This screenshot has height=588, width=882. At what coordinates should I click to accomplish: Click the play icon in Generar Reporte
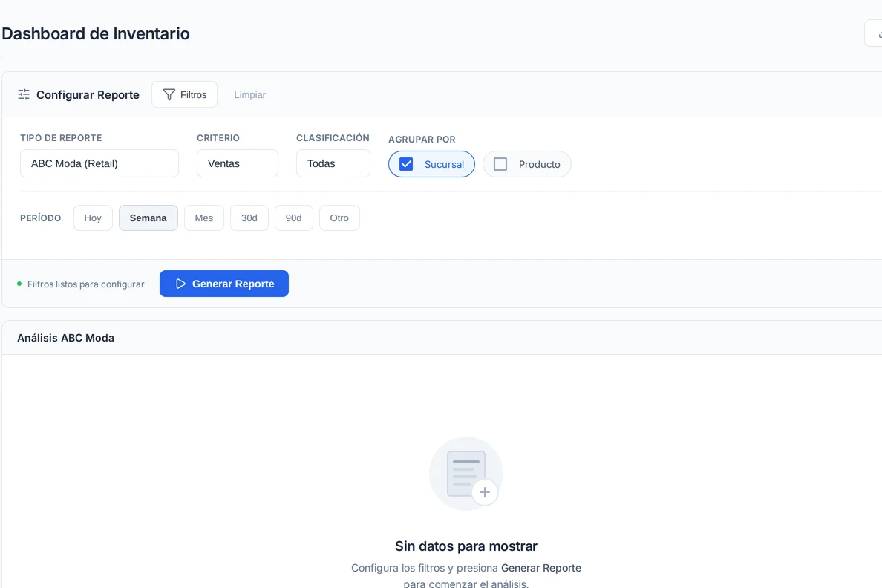[180, 284]
